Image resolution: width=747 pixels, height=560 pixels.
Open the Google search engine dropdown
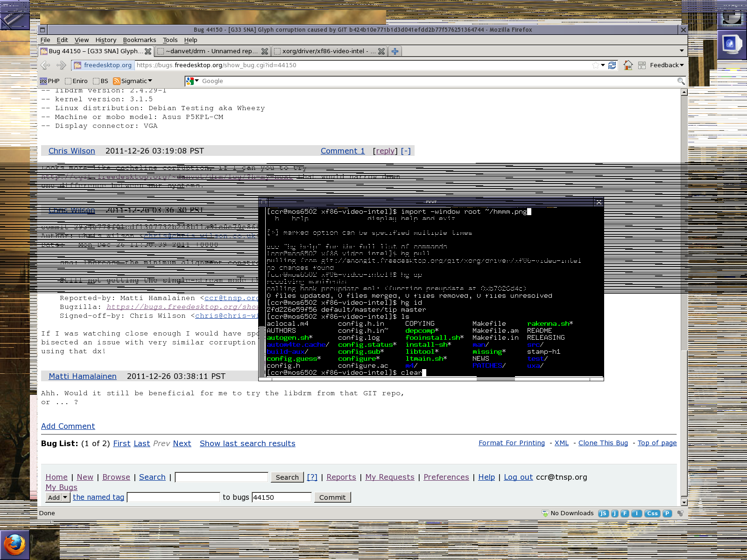coord(192,81)
